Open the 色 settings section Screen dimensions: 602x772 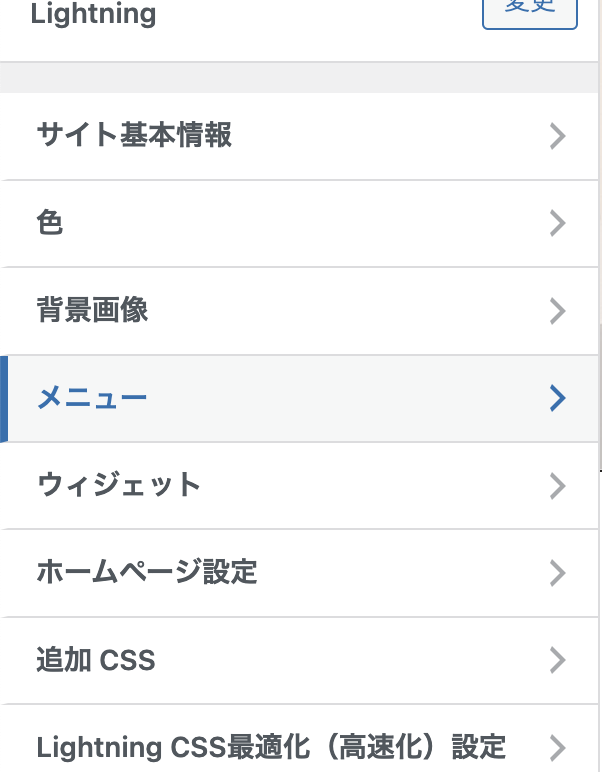(x=50, y=223)
